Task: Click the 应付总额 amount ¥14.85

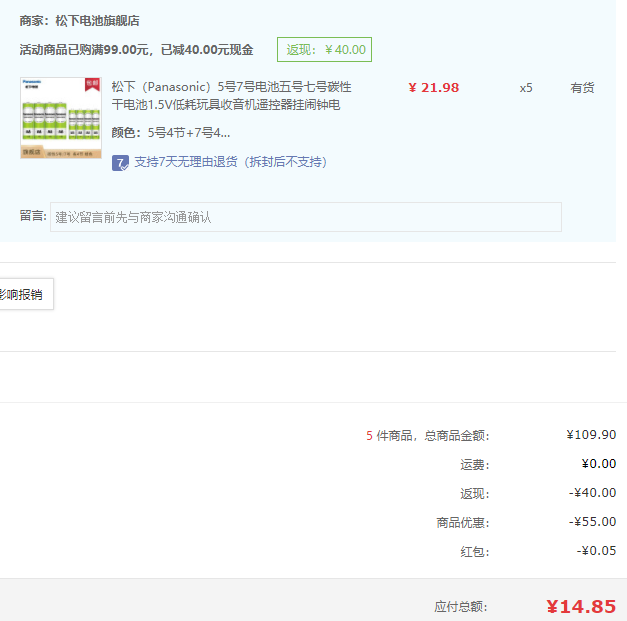Action: pos(581,607)
